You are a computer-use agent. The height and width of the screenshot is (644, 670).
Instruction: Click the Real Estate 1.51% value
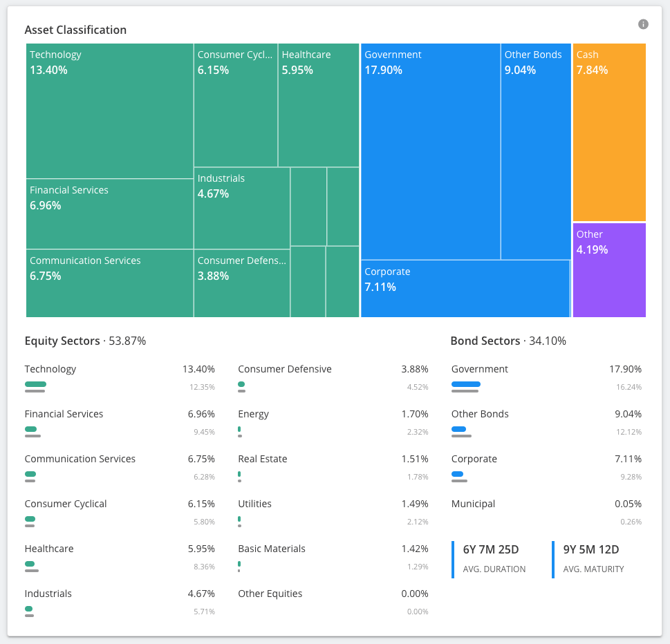[414, 459]
